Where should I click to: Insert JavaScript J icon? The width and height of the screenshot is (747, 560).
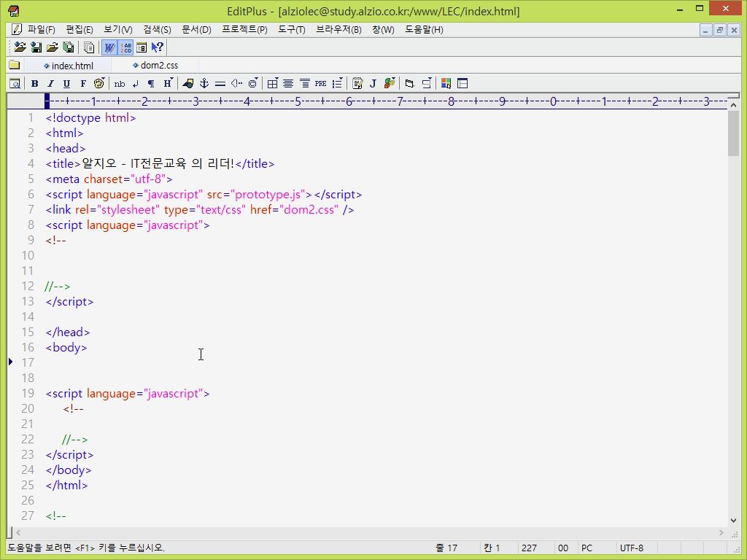[373, 84]
